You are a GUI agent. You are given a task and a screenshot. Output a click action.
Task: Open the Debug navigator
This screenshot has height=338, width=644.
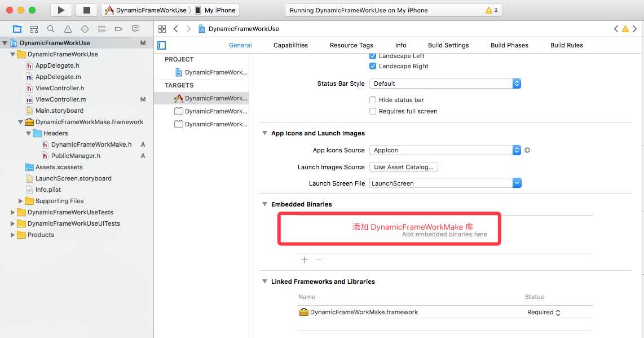102,29
